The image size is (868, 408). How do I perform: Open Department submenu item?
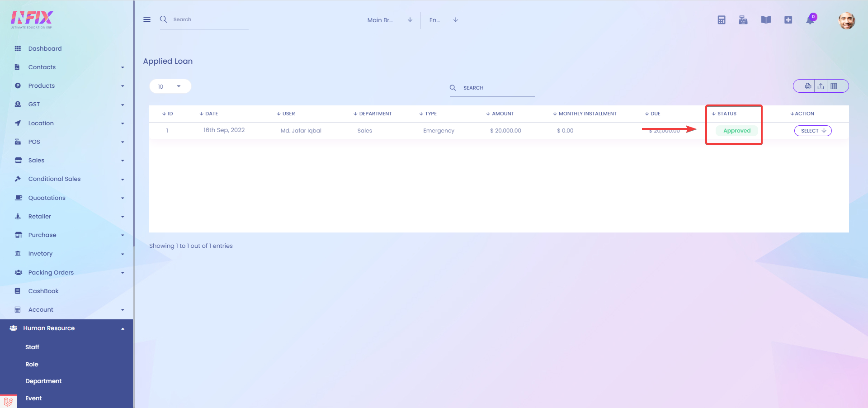pyautogui.click(x=43, y=381)
